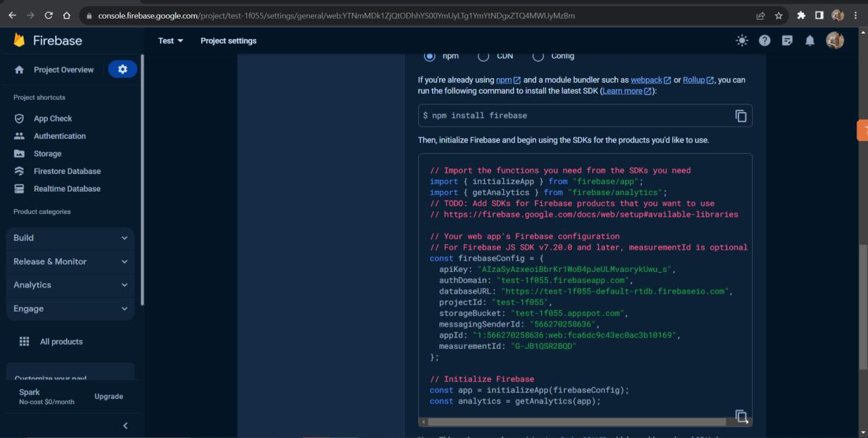Image resolution: width=868 pixels, height=438 pixels.
Task: Share this page from address bar
Action: pyautogui.click(x=761, y=15)
